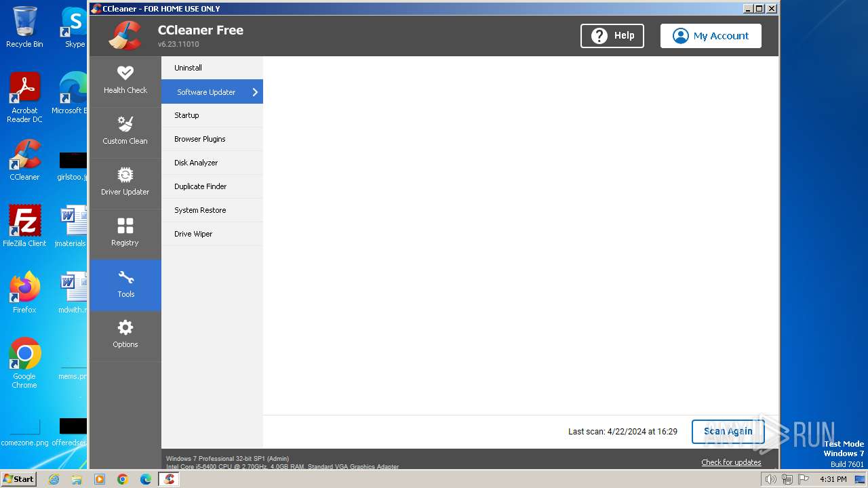This screenshot has height=488, width=868.
Task: Launch Chrome from taskbar
Action: (x=123, y=479)
